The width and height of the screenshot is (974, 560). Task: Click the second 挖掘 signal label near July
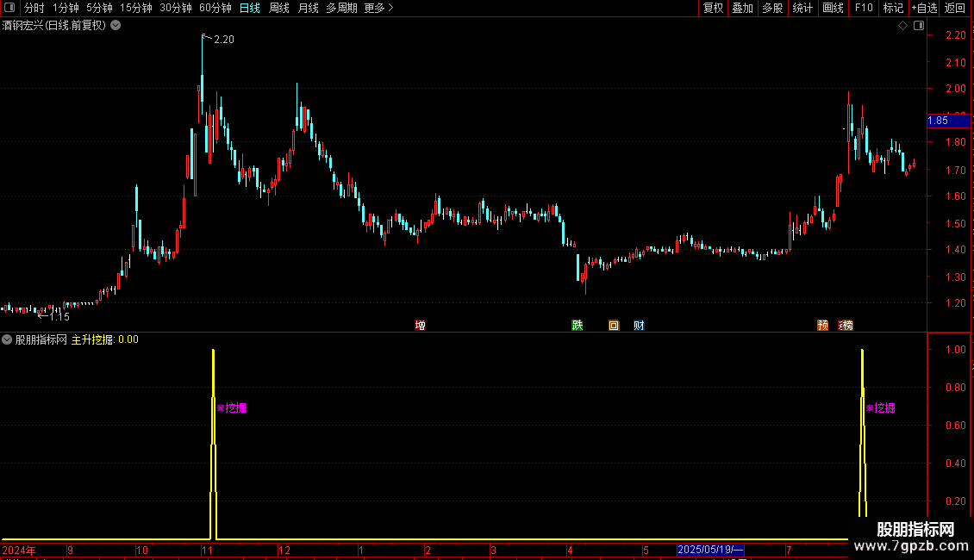point(880,408)
